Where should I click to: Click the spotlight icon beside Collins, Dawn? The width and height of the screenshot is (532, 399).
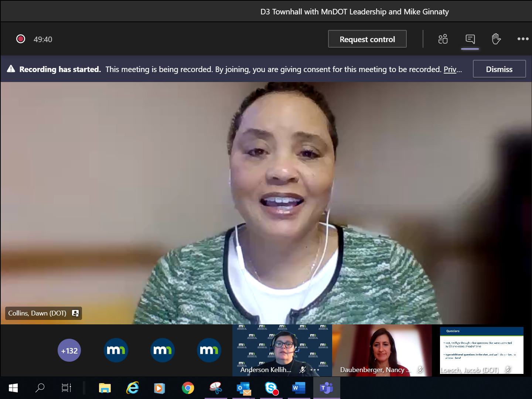pos(75,313)
